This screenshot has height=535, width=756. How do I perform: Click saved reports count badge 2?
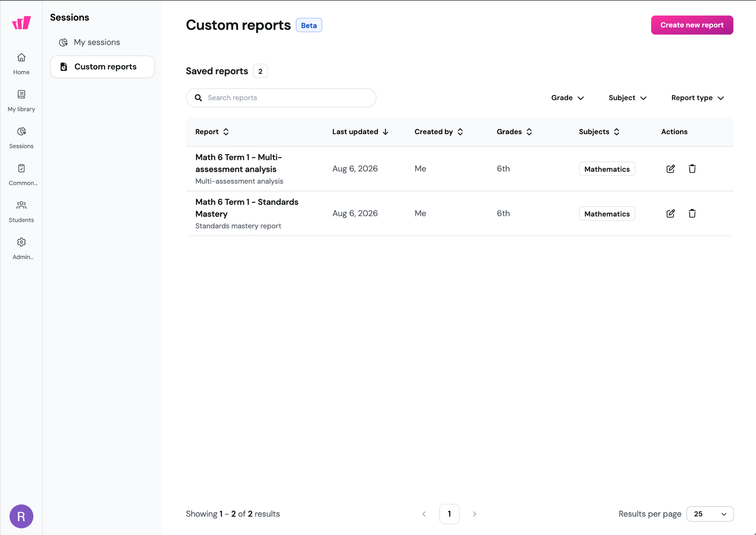tap(260, 71)
